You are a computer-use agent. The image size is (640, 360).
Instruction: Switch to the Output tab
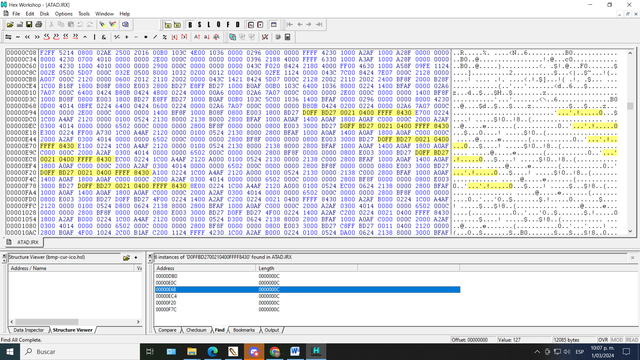(271, 330)
